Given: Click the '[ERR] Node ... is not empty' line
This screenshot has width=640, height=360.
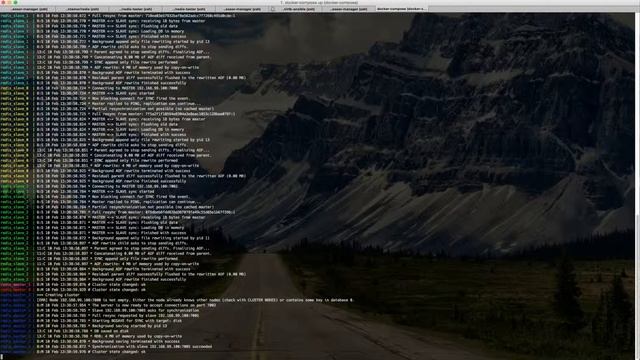Looking at the screenshot, I should (194, 300).
